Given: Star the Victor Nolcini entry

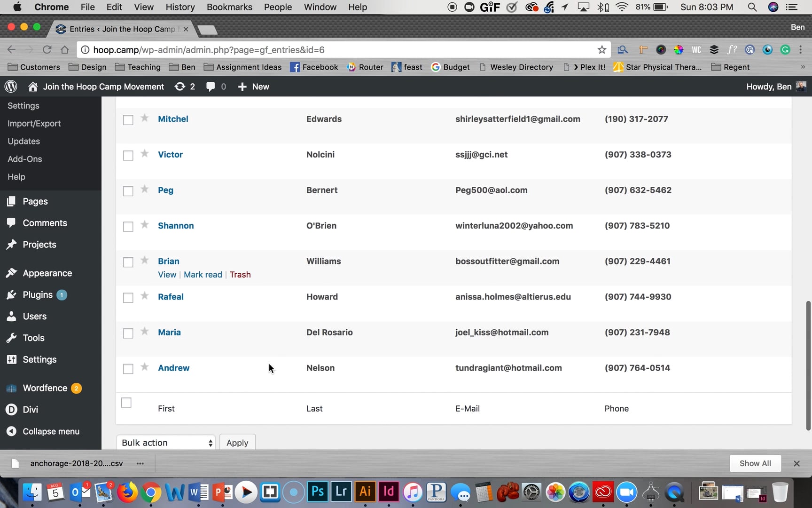Looking at the screenshot, I should tap(145, 154).
